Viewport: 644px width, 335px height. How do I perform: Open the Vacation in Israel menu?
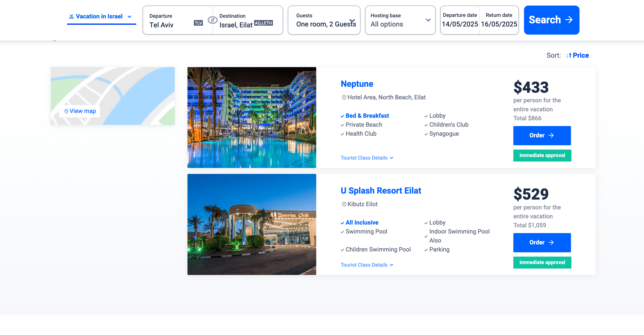101,16
